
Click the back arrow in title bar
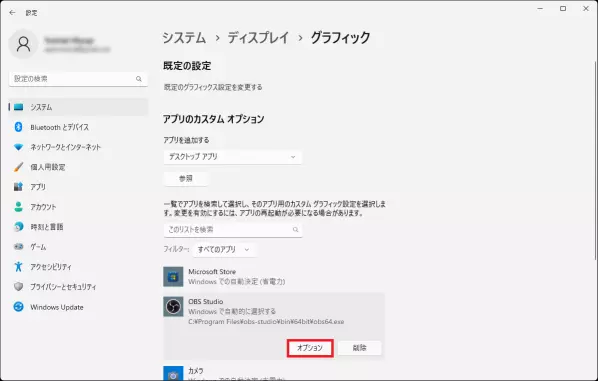pos(12,13)
